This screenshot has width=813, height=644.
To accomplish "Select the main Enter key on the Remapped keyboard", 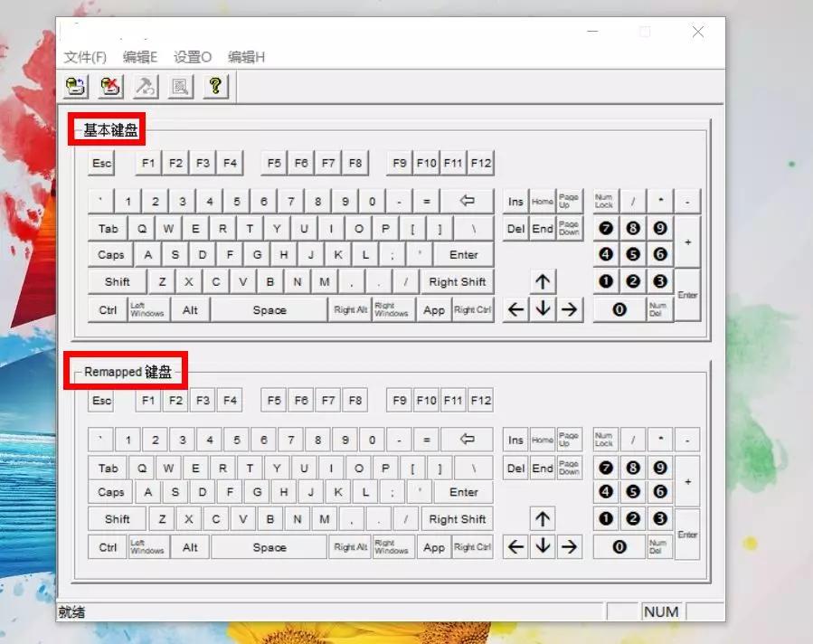I will point(463,492).
